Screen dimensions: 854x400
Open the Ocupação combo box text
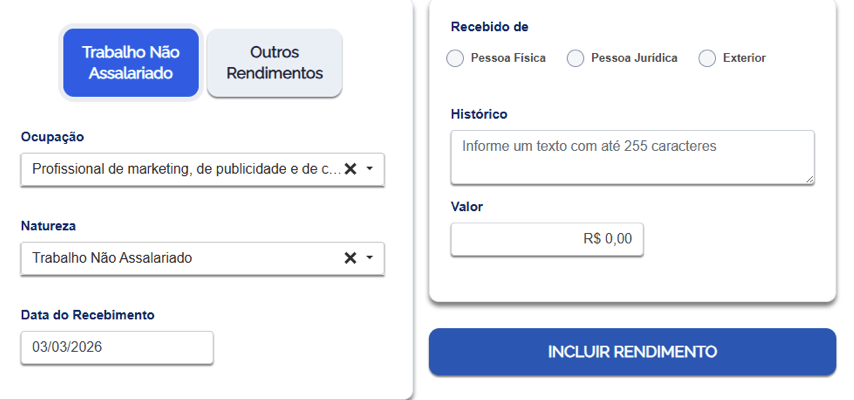click(185, 170)
